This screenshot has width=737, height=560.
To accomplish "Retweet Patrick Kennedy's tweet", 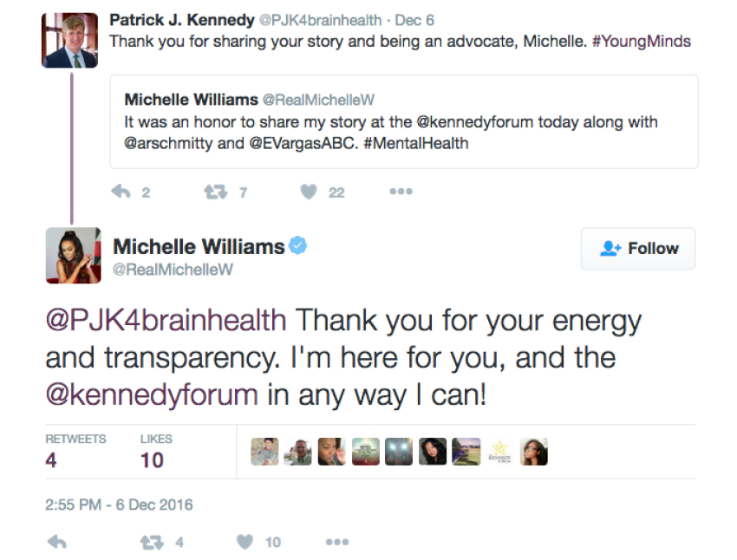I will coord(215,192).
